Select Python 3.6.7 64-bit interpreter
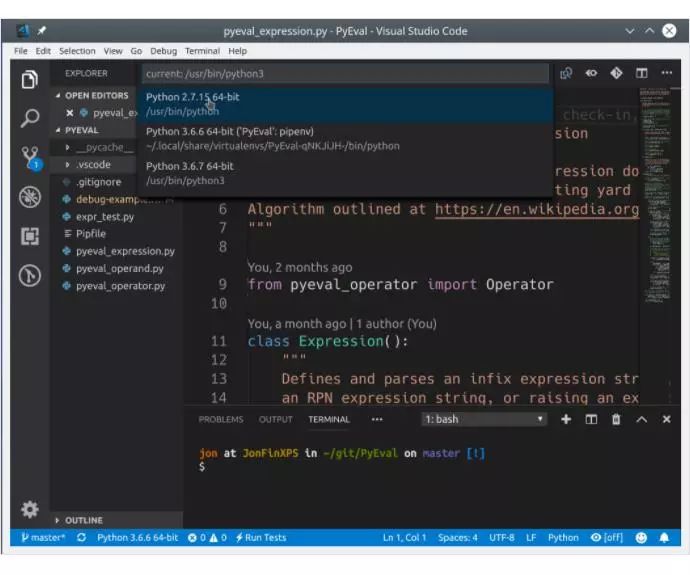690x575 pixels. click(345, 173)
